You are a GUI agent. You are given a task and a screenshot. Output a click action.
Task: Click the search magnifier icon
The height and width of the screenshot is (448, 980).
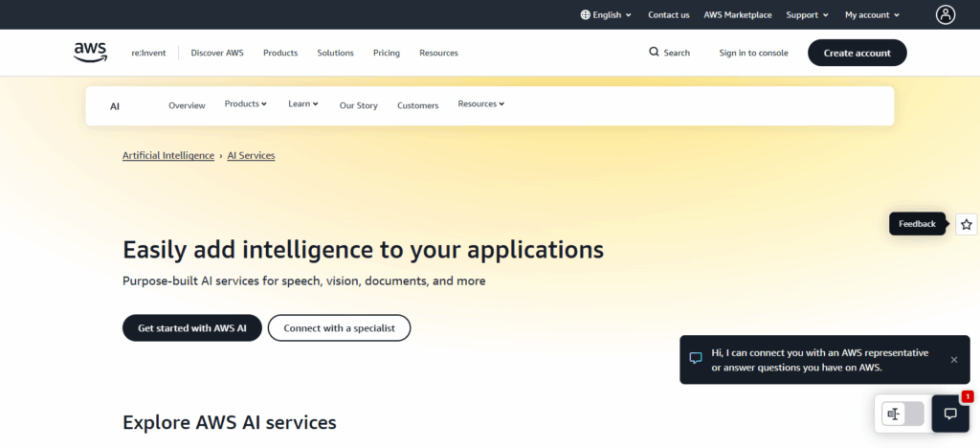pyautogui.click(x=654, y=52)
